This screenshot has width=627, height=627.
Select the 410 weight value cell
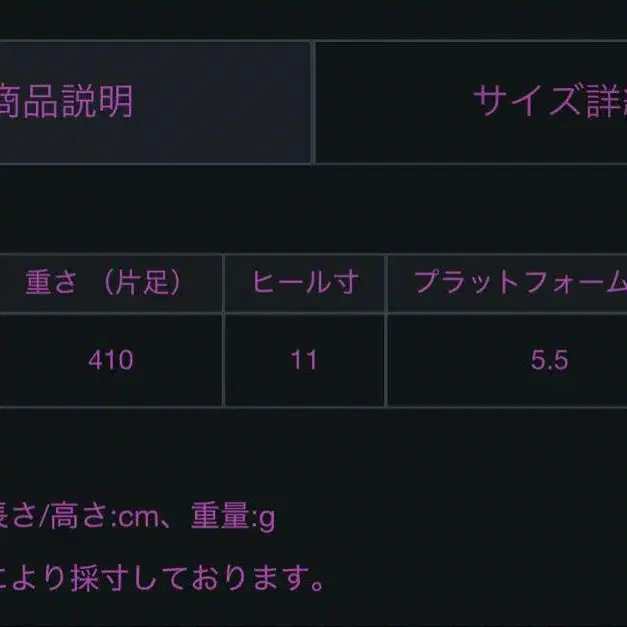pos(110,360)
